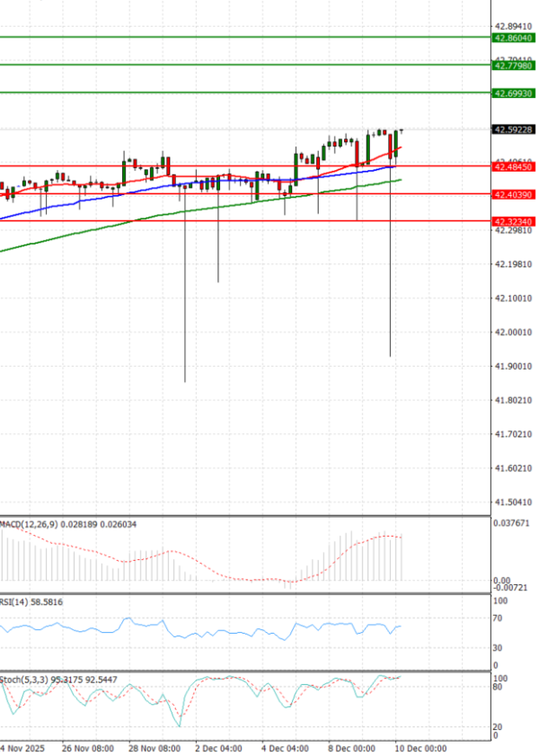539x756 pixels.
Task: Click the 8 Dec 00:00 date marker
Action: [351, 747]
